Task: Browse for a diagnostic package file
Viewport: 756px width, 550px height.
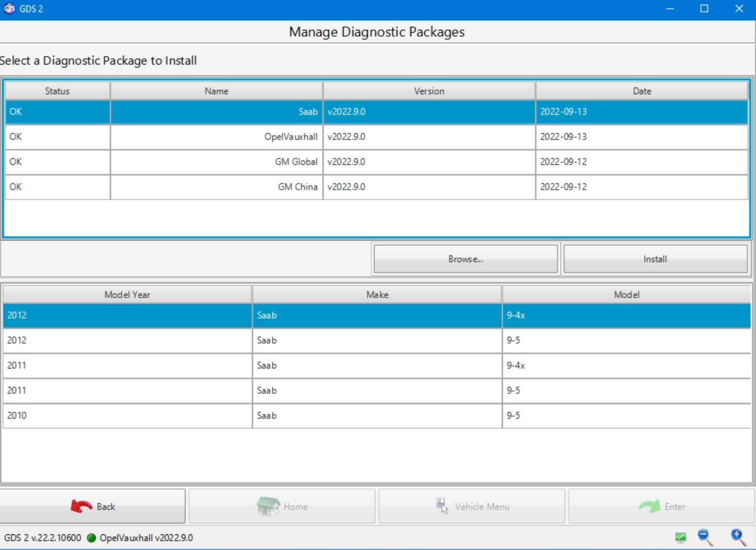Action: [465, 259]
